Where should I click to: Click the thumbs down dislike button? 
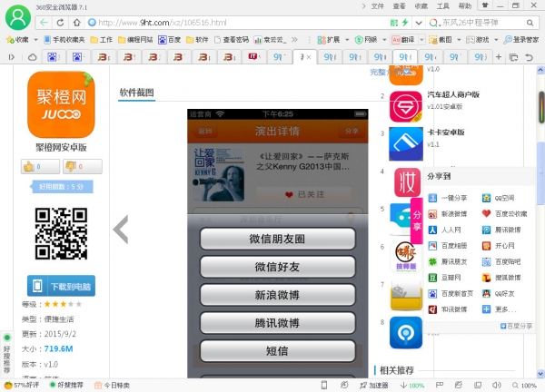(83, 166)
